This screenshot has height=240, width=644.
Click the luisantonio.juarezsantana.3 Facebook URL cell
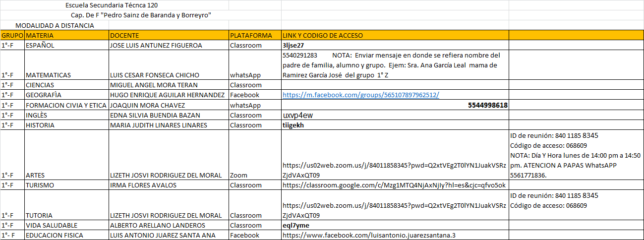pos(395,235)
